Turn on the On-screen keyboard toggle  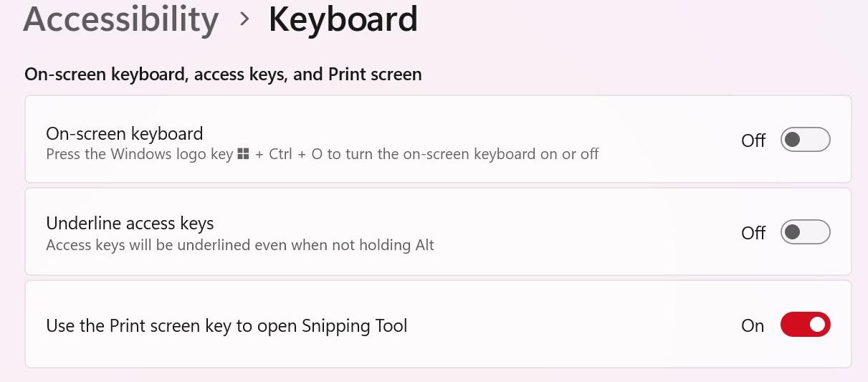pyautogui.click(x=805, y=140)
